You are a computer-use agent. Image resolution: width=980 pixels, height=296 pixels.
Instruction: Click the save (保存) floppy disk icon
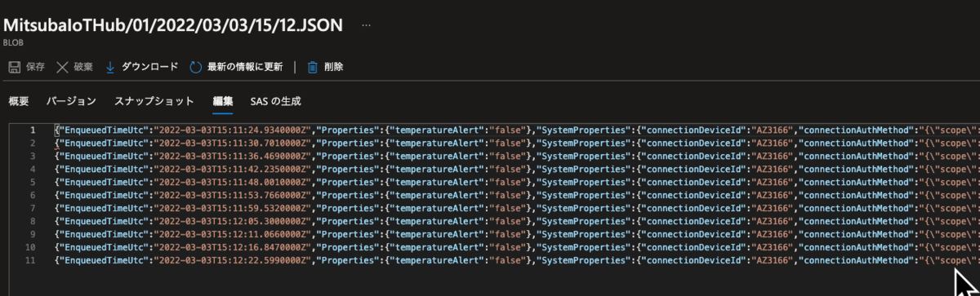click(x=14, y=67)
